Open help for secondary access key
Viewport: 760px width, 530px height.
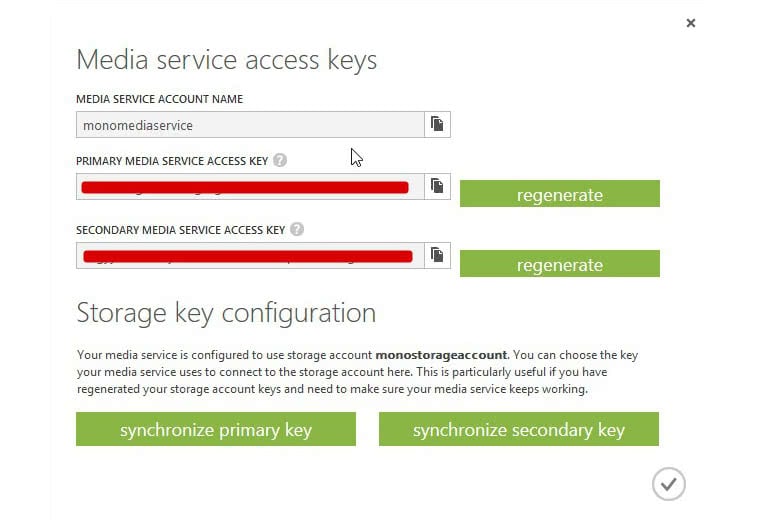pos(297,229)
